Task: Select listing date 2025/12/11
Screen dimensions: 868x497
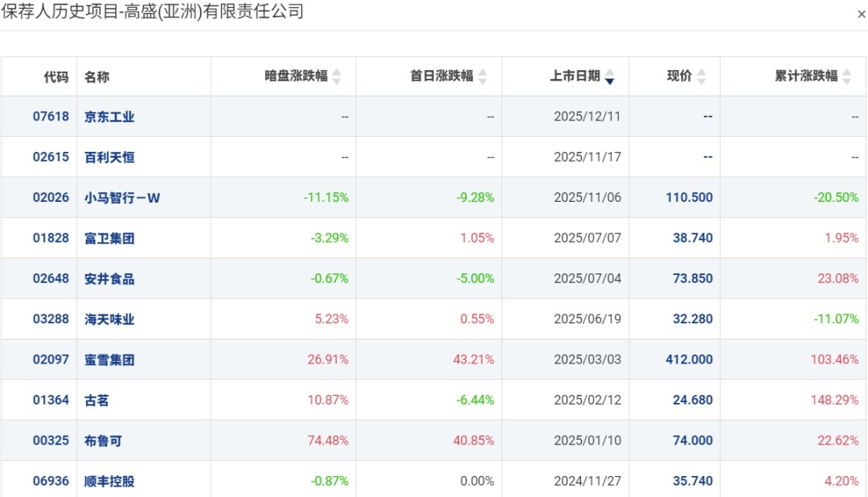Action: [588, 117]
